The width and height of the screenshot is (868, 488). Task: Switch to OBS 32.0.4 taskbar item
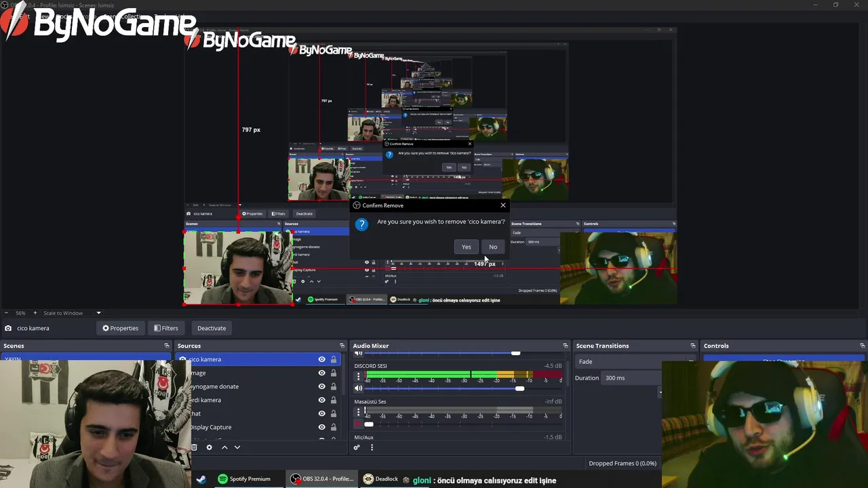pos(322,479)
